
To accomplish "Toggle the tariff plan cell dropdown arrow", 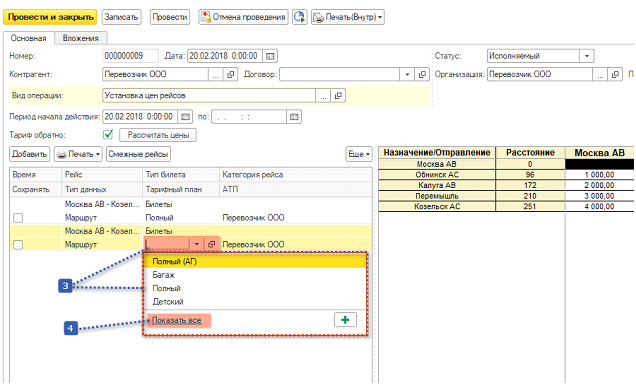I will [197, 244].
